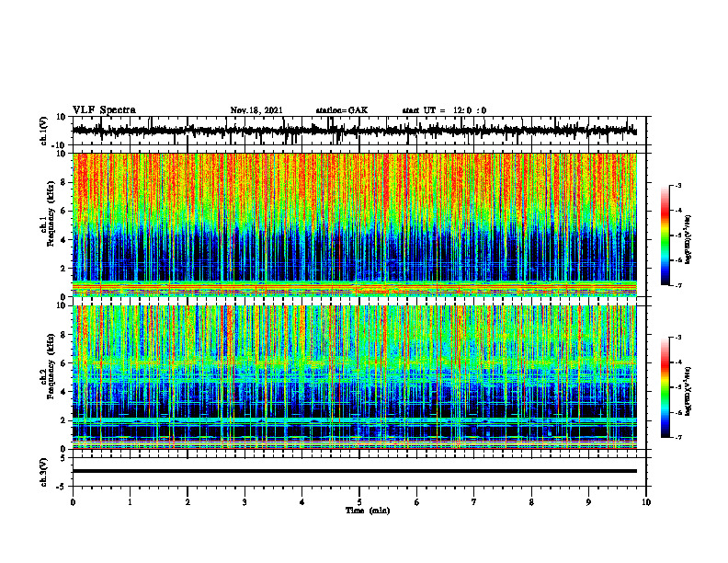Image resolution: width=728 pixels, height=563 pixels.
Task: Click the ch.2 spectrogram color scale bar
Action: coord(665,387)
